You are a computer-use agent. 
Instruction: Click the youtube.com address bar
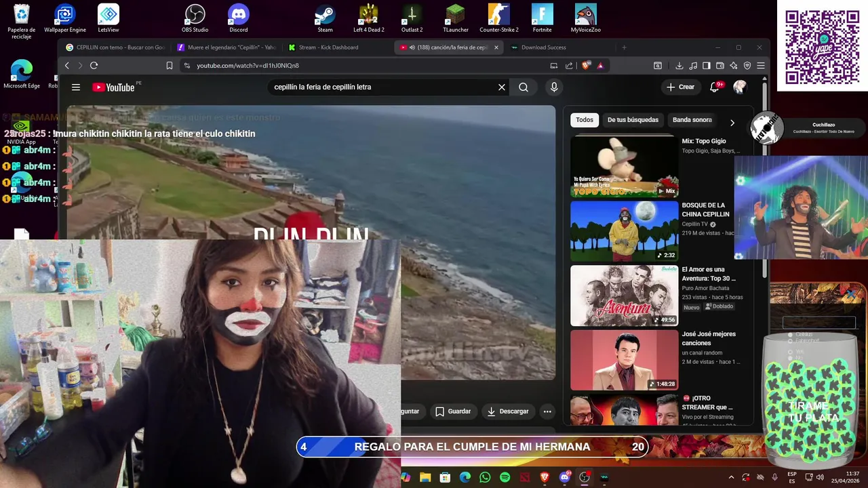point(366,66)
